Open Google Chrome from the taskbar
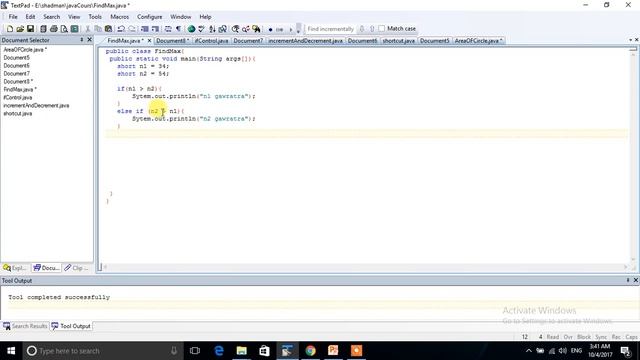Screen dimensions: 640x360 click(310, 351)
